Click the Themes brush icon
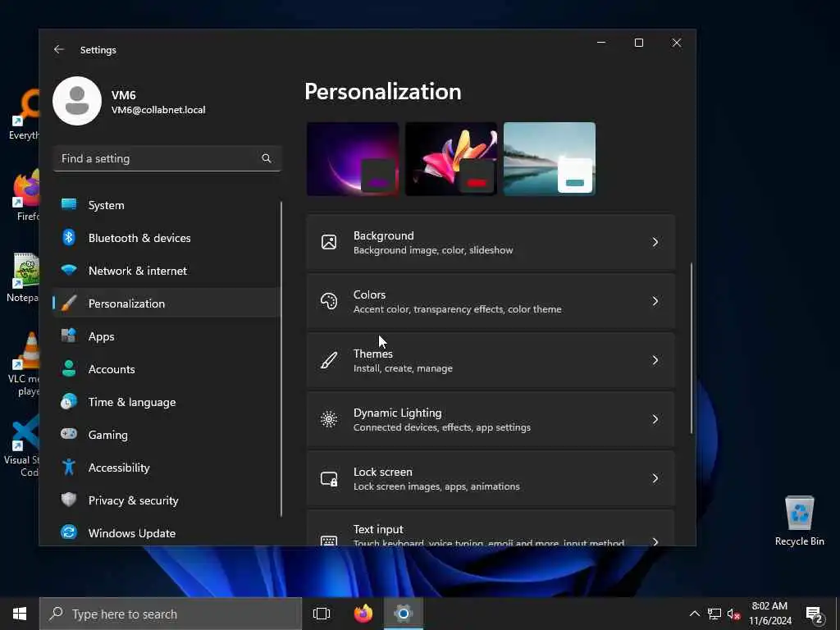 pyautogui.click(x=329, y=360)
